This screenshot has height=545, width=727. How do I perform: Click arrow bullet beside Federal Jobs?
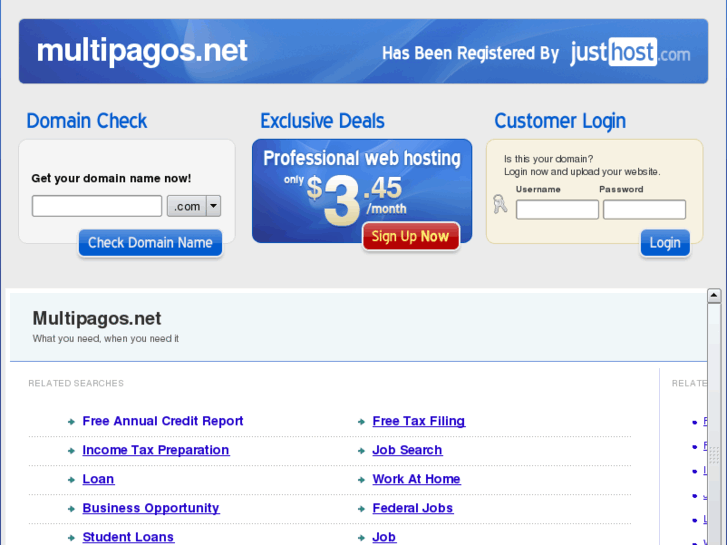pos(362,509)
